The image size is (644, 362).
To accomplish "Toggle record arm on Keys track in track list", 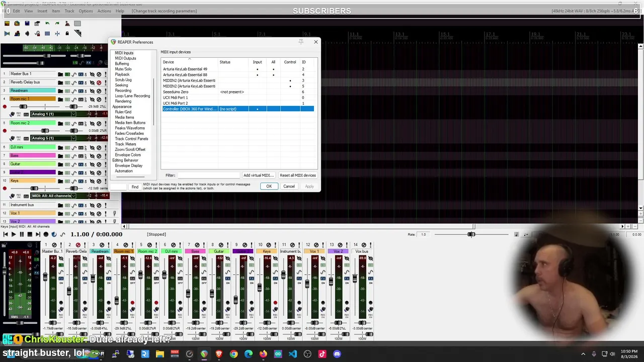I will 5,189.
